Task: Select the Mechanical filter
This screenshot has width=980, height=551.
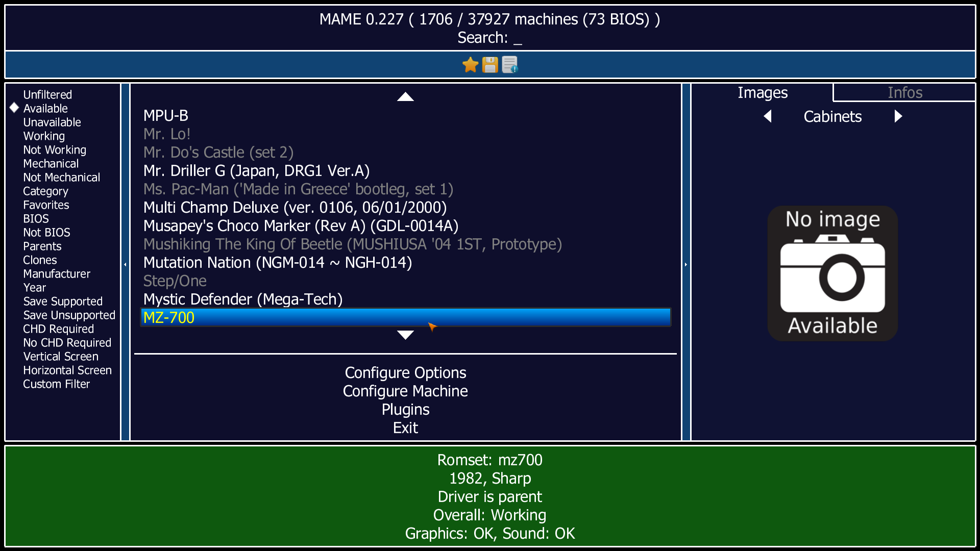Action: [51, 163]
